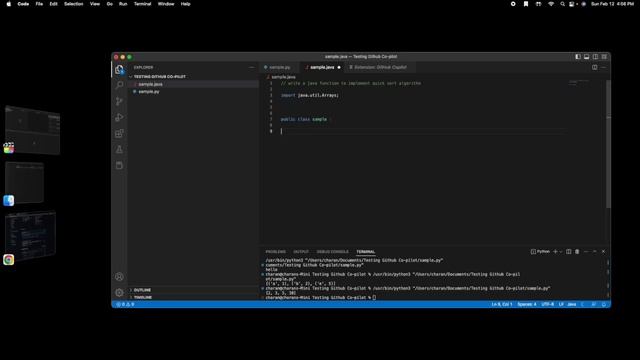
Task: Open Wi-Fi status in menu bar
Action: click(551, 4)
